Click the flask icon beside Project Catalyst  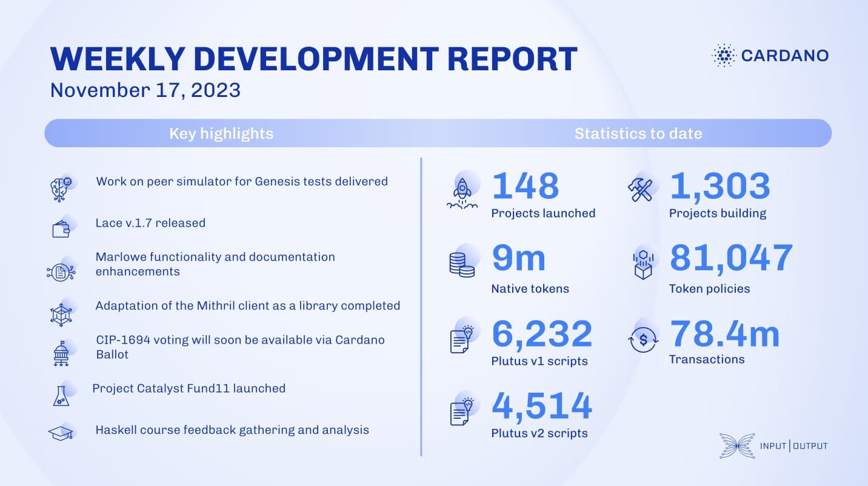pos(61,395)
